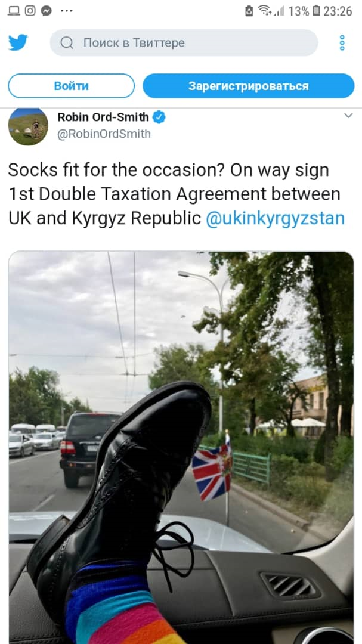Screen dimensions: 362x644
Task: Tap the status bar more-notifications dots
Action: [x=67, y=11]
